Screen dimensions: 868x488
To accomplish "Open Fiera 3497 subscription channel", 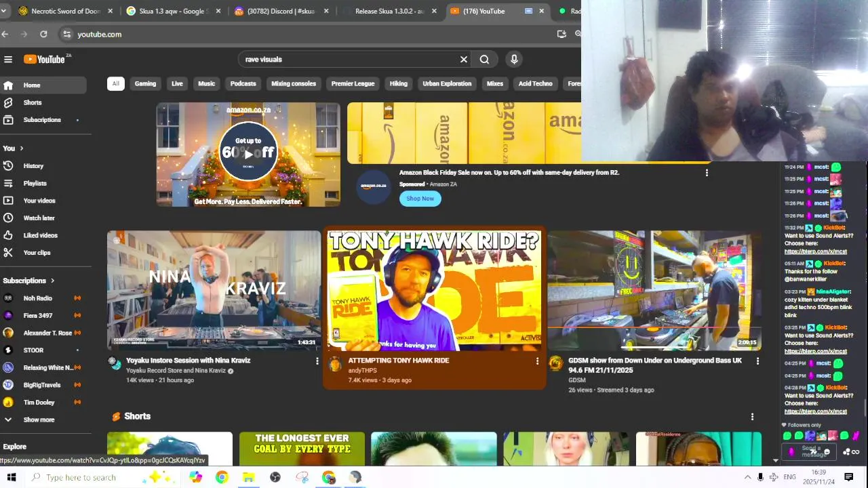I will (x=43, y=316).
